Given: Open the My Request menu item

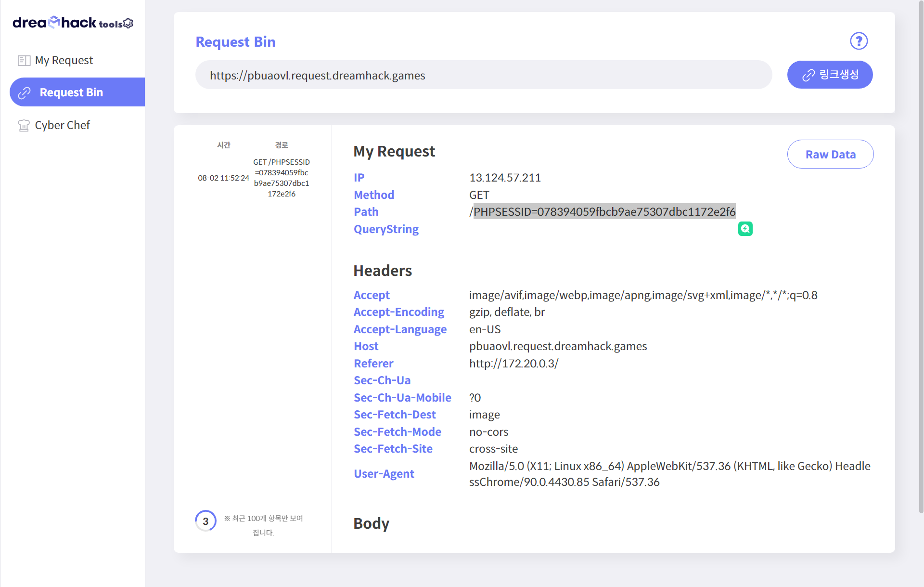Looking at the screenshot, I should 64,60.
